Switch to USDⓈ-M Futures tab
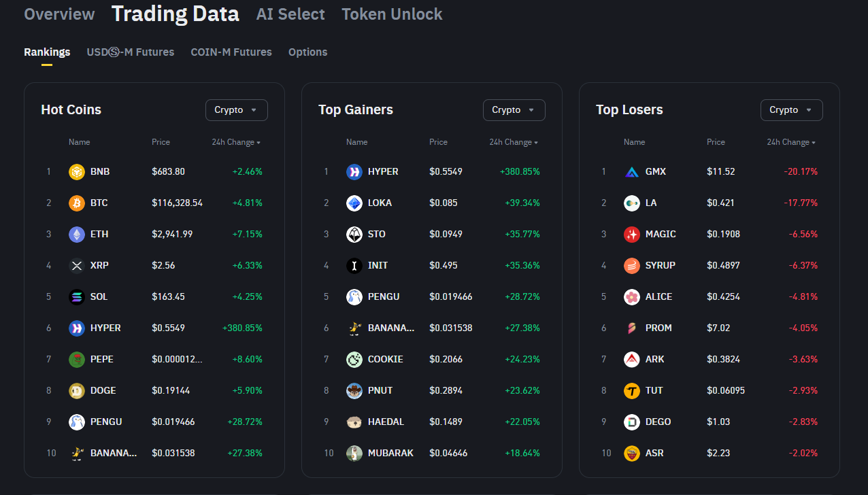 [x=131, y=52]
